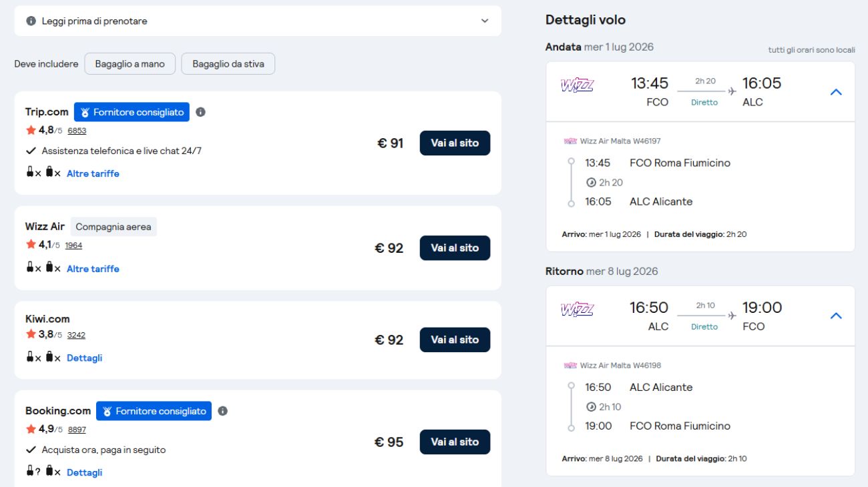Image resolution: width=868 pixels, height=487 pixels.
Task: Open Altre tariffe for Wizz Air
Action: pyautogui.click(x=93, y=269)
